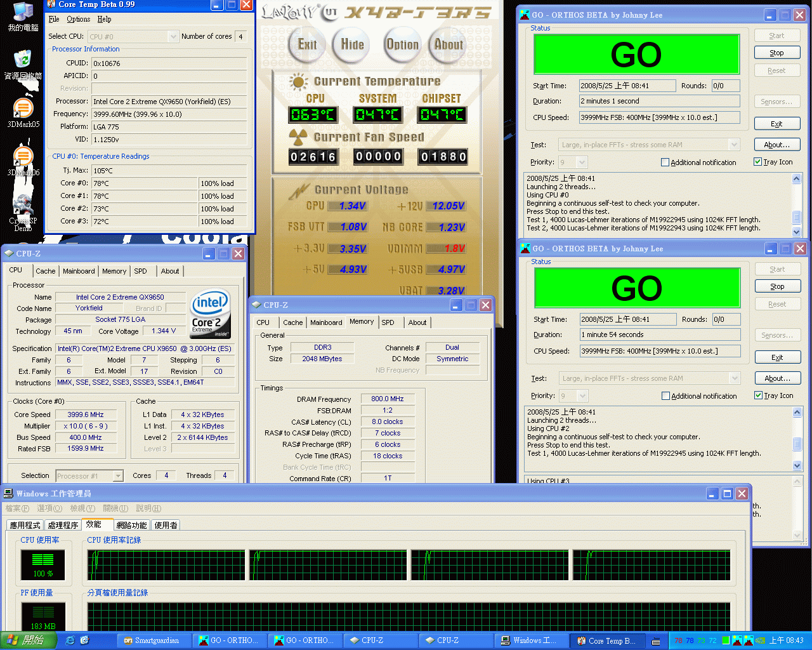Open the Crysis SP Demo desktop shortcut
This screenshot has width=812, height=650.
pyautogui.click(x=23, y=213)
